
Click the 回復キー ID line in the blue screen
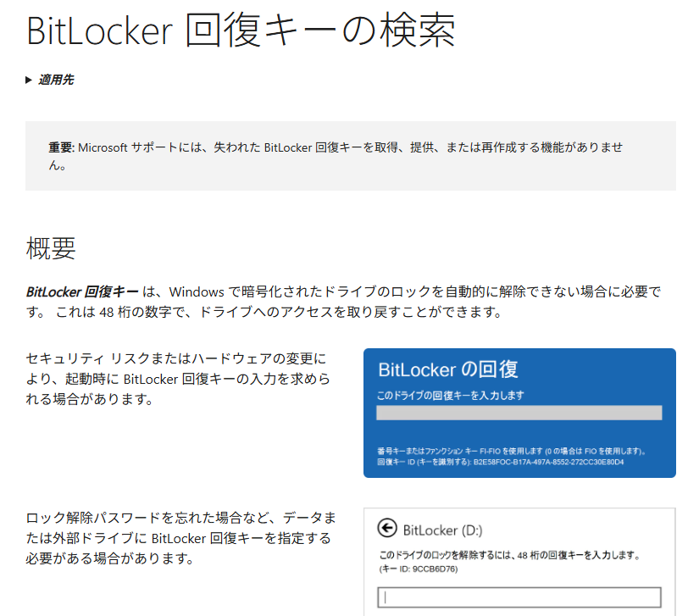coord(500,463)
